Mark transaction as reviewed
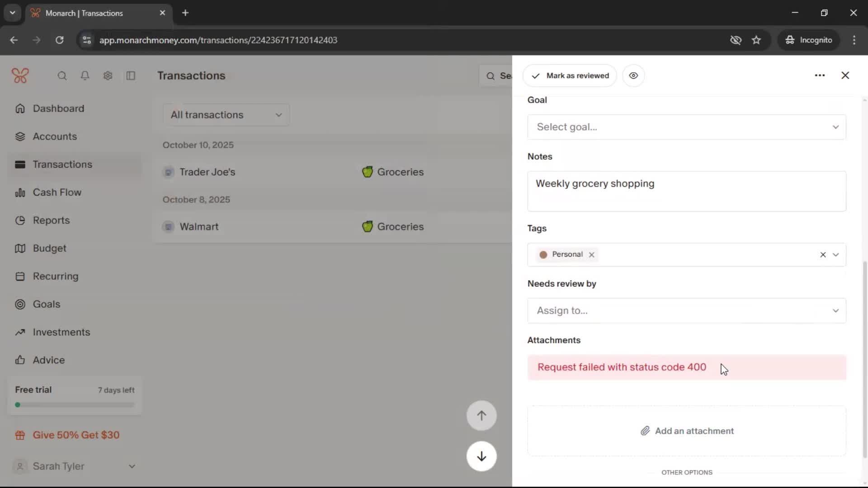This screenshot has height=488, width=868. pyautogui.click(x=570, y=75)
